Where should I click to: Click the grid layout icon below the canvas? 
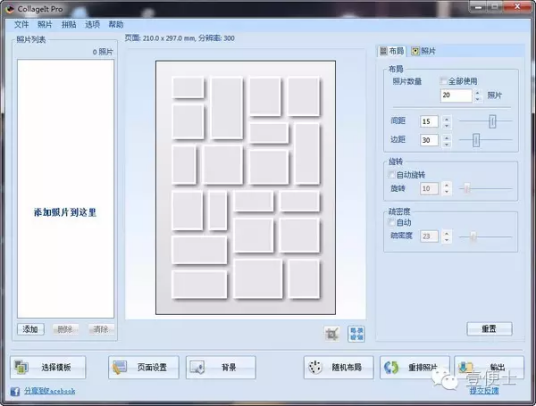click(x=356, y=334)
